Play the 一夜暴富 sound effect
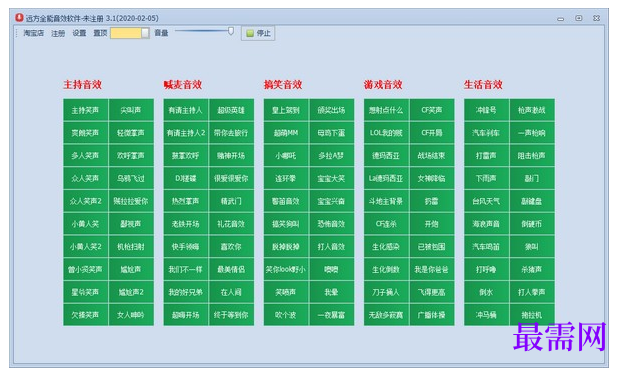Image resolution: width=625 pixels, height=368 pixels. click(x=332, y=315)
